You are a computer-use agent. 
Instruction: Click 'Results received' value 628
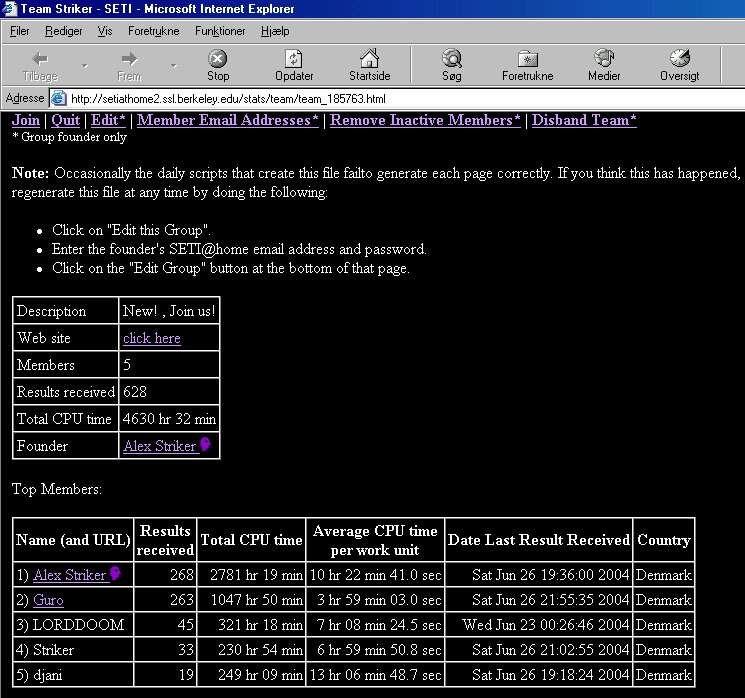pyautogui.click(x=134, y=392)
